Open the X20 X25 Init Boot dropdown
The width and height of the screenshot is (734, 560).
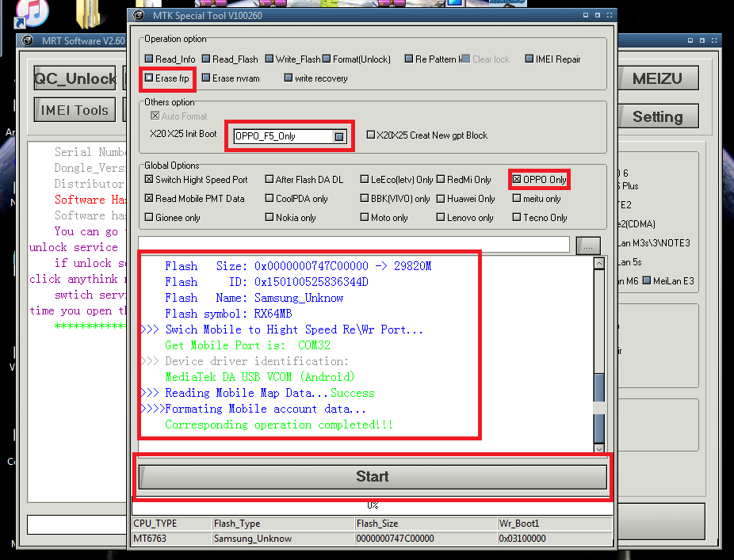pyautogui.click(x=339, y=136)
